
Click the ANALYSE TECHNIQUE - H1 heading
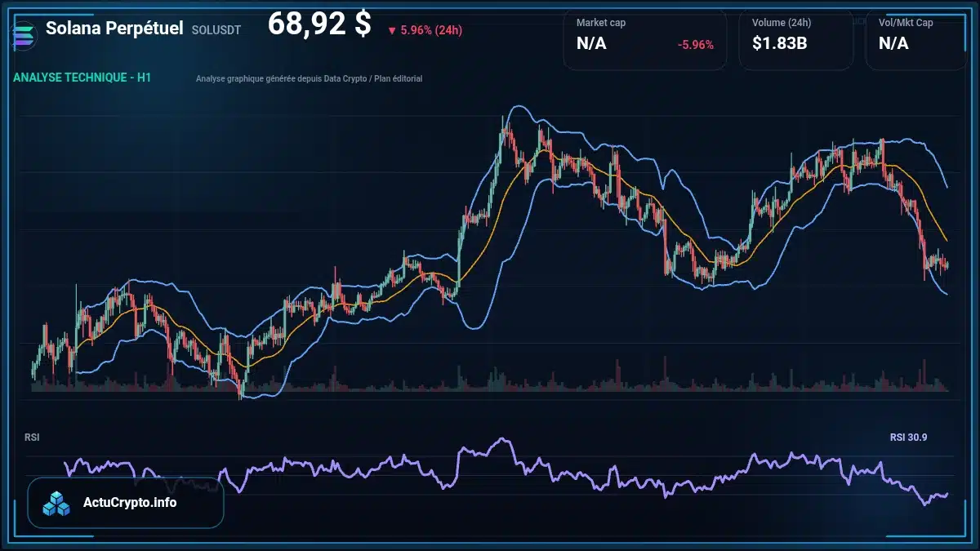(x=82, y=78)
